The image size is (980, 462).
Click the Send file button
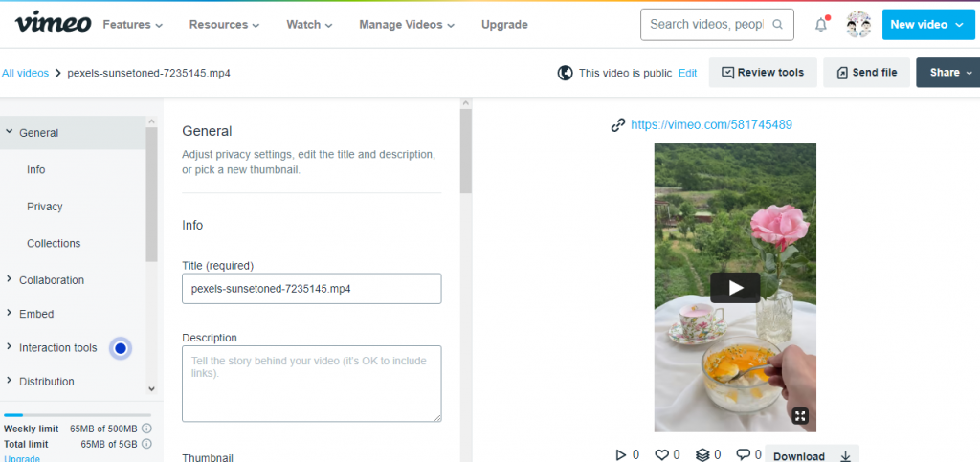click(866, 73)
